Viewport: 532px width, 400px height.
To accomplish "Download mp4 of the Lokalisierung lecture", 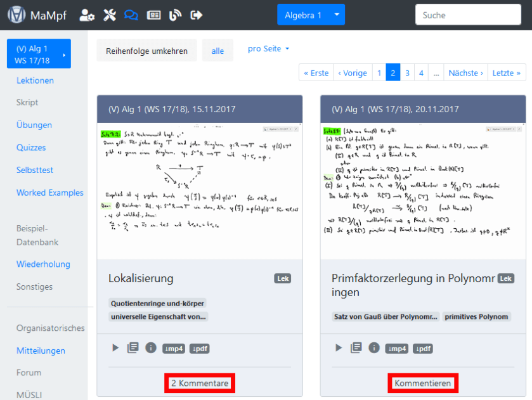I will [174, 348].
